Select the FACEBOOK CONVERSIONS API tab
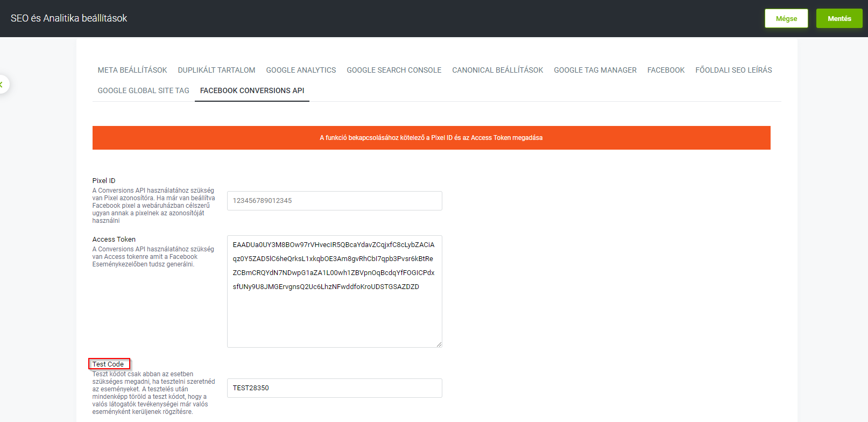 point(252,90)
